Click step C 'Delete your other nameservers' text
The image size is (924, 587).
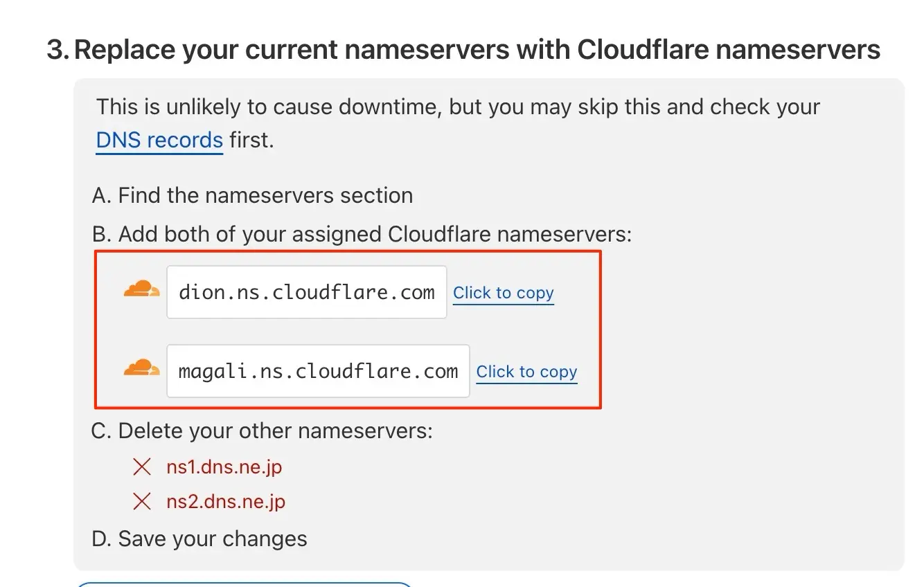(x=262, y=431)
